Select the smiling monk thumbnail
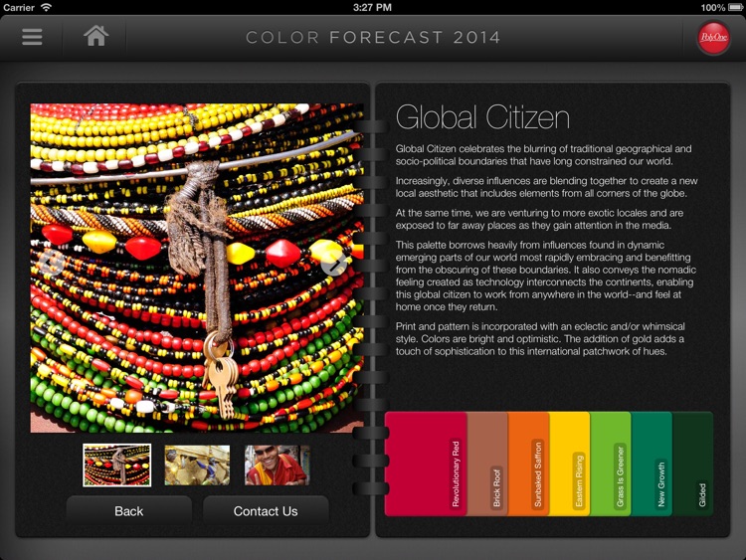 (277, 465)
